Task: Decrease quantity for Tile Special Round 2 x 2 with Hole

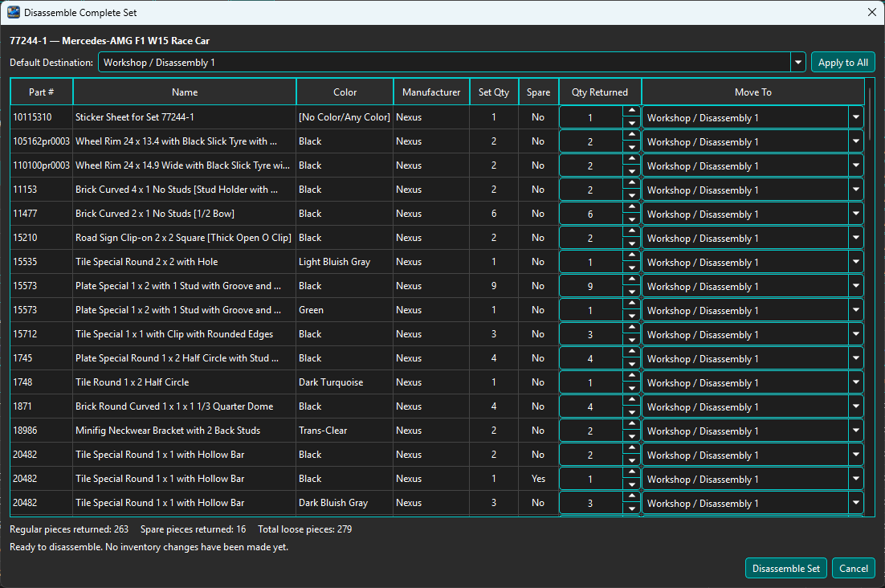Action: pos(631,268)
